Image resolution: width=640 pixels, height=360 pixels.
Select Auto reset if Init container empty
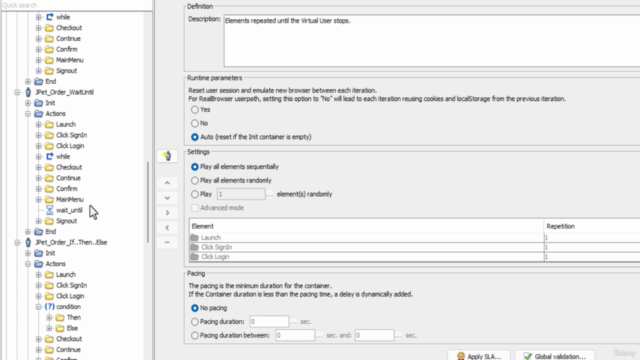(195, 137)
